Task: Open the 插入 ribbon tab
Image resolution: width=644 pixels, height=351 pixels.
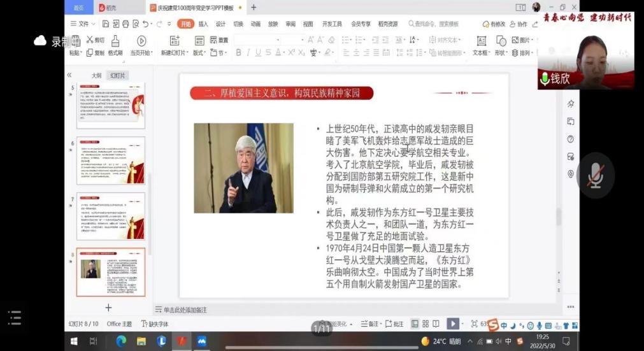Action: coord(203,24)
